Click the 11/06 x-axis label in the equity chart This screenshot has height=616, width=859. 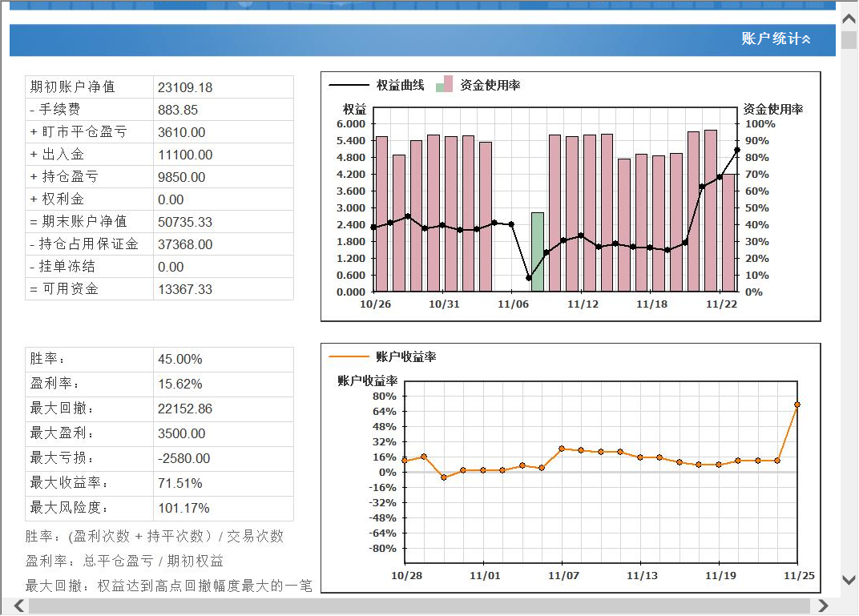(x=513, y=304)
